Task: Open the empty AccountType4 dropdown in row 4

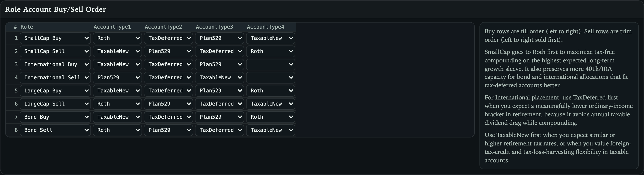Action: (270, 78)
